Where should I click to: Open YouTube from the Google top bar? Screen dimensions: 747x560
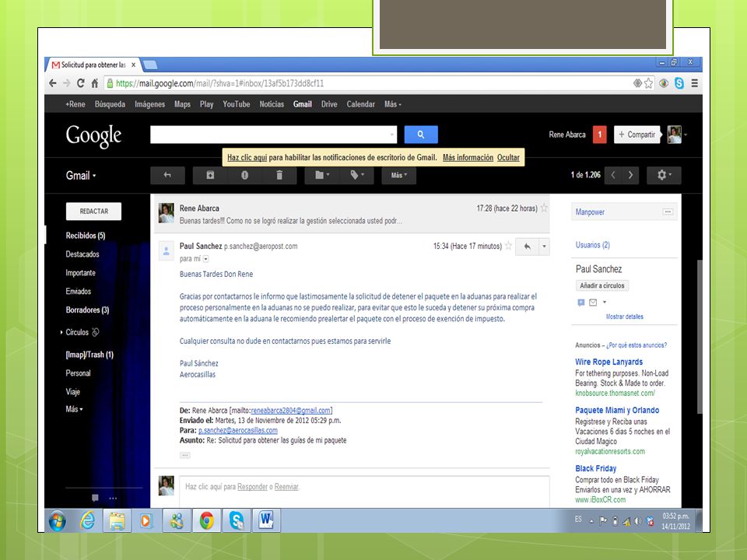click(x=237, y=104)
